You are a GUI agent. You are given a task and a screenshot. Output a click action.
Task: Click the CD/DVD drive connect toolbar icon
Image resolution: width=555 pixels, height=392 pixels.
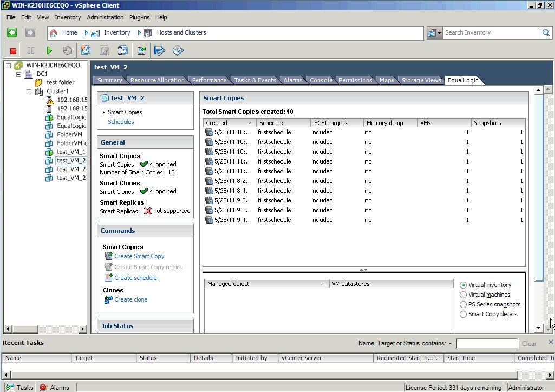pyautogui.click(x=178, y=50)
